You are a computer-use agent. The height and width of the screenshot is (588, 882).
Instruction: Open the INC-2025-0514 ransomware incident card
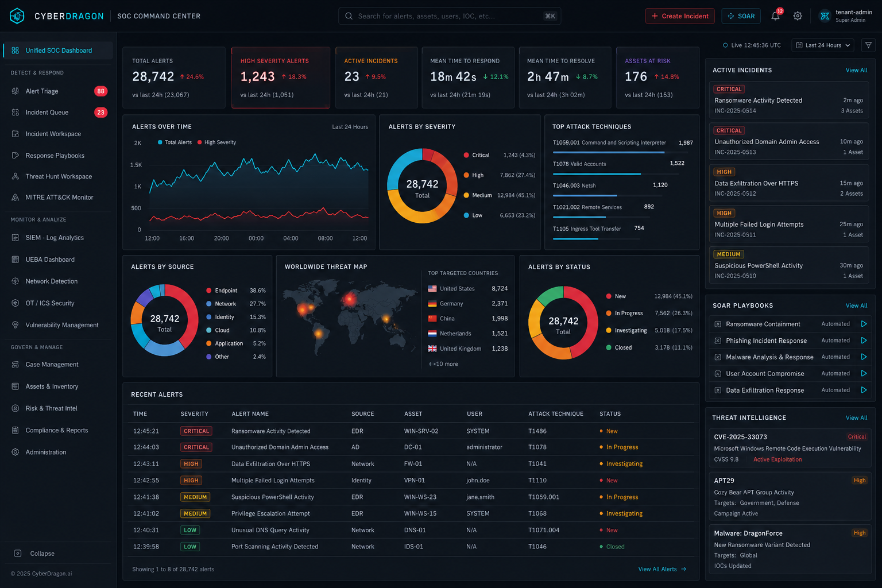[788, 100]
